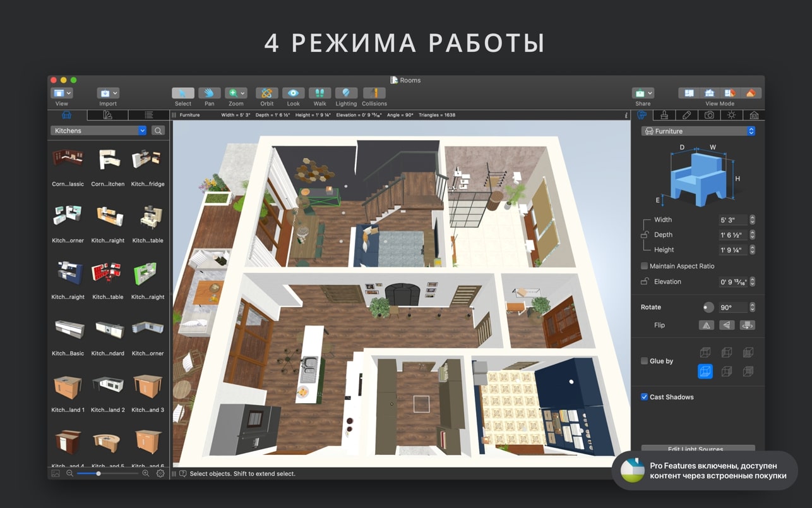Click the Look camera tool

(293, 94)
